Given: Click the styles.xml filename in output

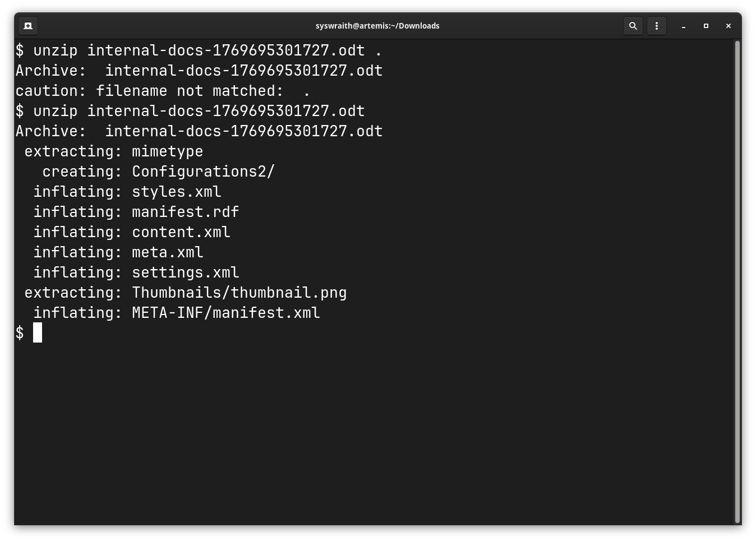Looking at the screenshot, I should (177, 192).
